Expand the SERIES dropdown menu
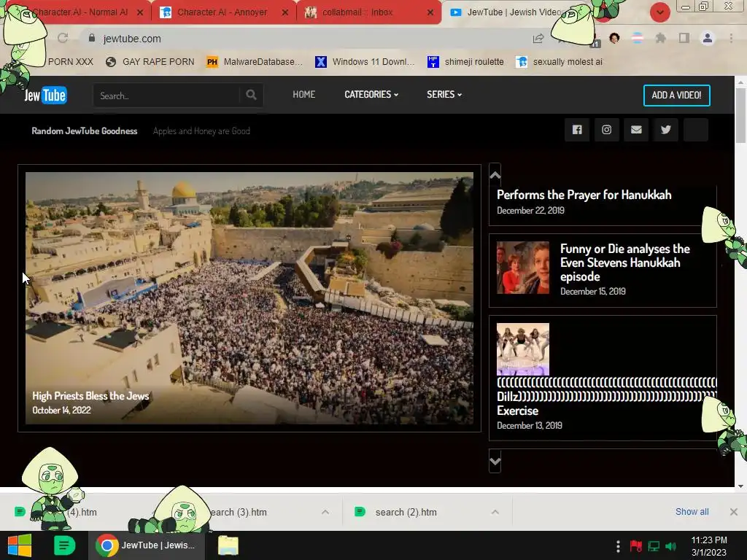The image size is (747, 560). pyautogui.click(x=444, y=94)
